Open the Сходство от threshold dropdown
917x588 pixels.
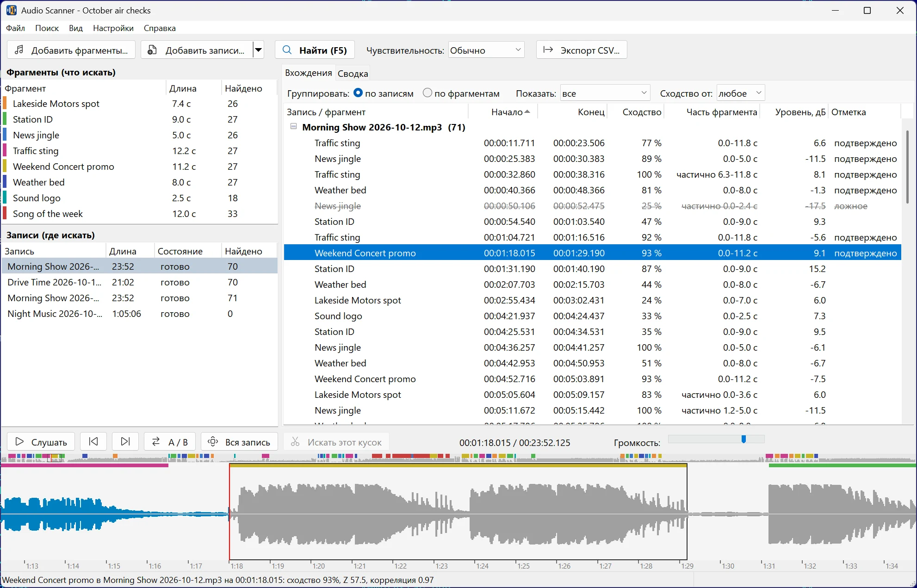click(x=740, y=93)
